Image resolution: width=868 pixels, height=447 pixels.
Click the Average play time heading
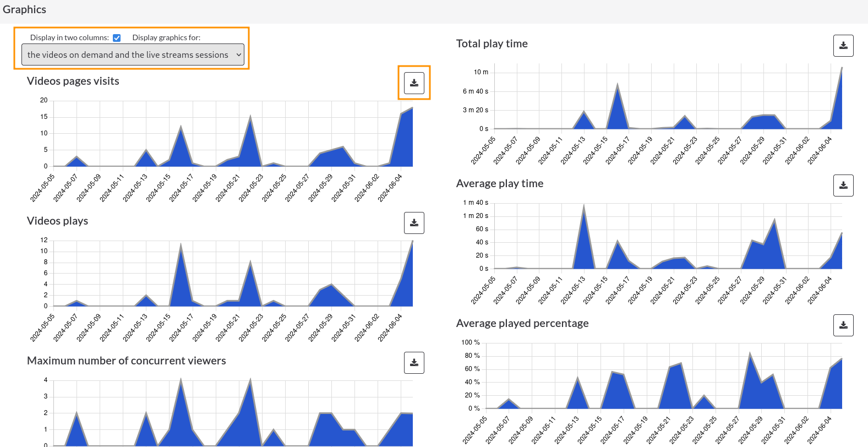tap(500, 183)
